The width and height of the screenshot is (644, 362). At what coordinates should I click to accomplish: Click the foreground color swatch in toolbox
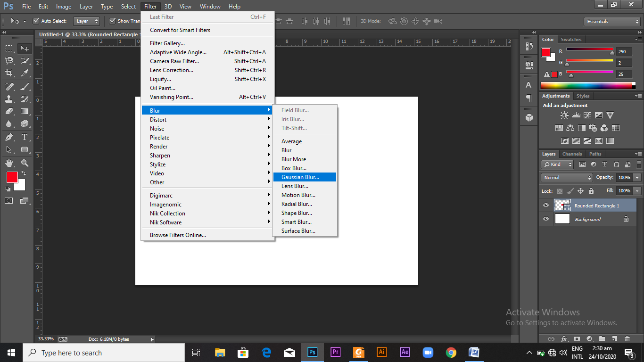(x=12, y=177)
